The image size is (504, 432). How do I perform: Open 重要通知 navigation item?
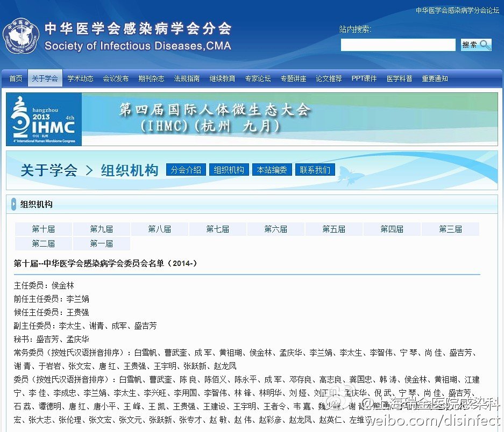coord(435,78)
